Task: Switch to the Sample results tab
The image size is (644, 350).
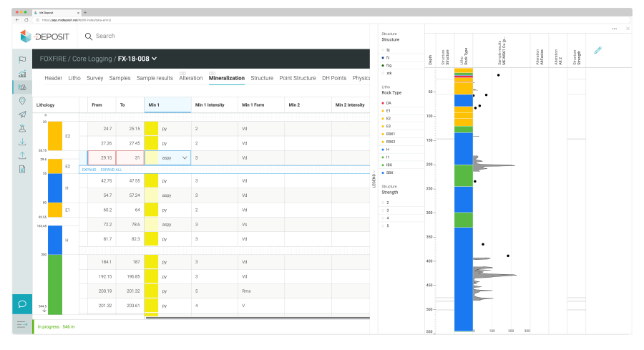Action: coord(155,78)
